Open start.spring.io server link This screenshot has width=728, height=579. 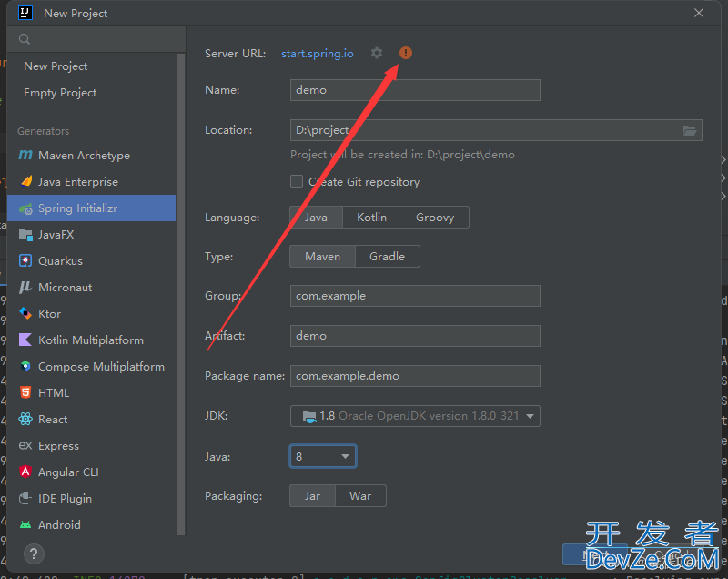318,54
